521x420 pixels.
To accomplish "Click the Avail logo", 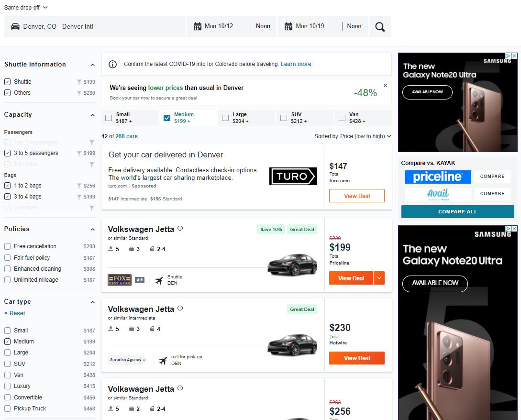I will point(438,194).
